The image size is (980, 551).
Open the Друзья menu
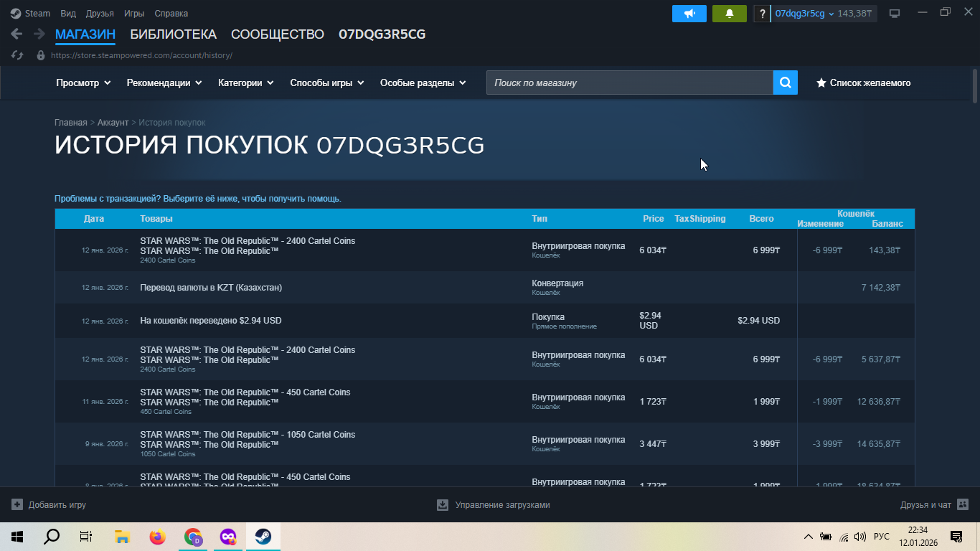tap(100, 14)
